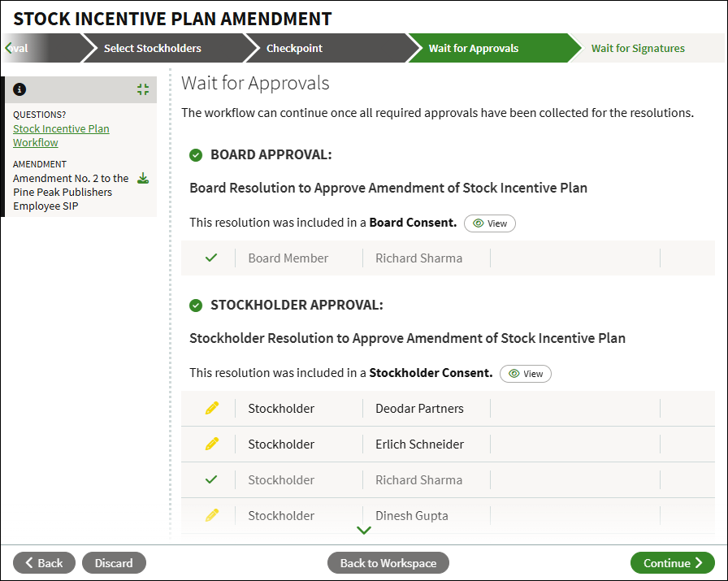
Task: Show previous workflow steps with left chevron
Action: (8, 48)
